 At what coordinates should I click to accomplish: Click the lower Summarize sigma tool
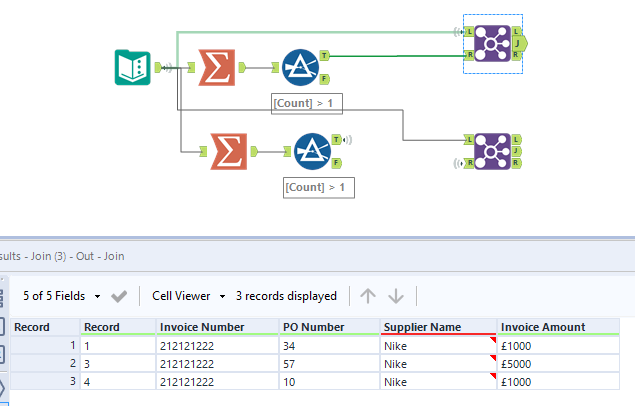(226, 152)
